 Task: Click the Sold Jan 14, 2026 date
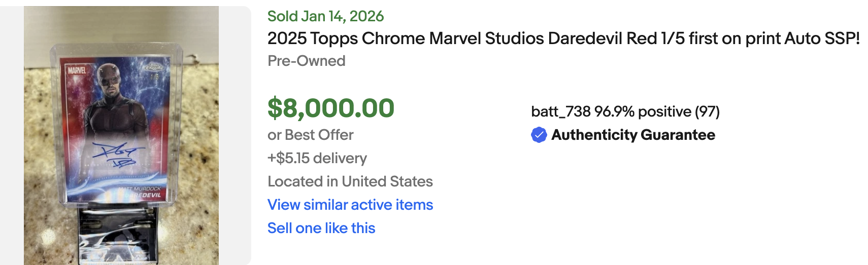325,16
